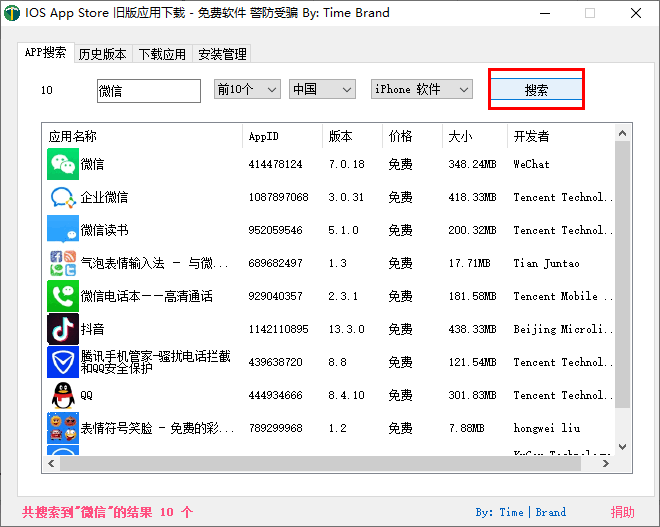Click developer hongwei liu cell

pos(546,428)
